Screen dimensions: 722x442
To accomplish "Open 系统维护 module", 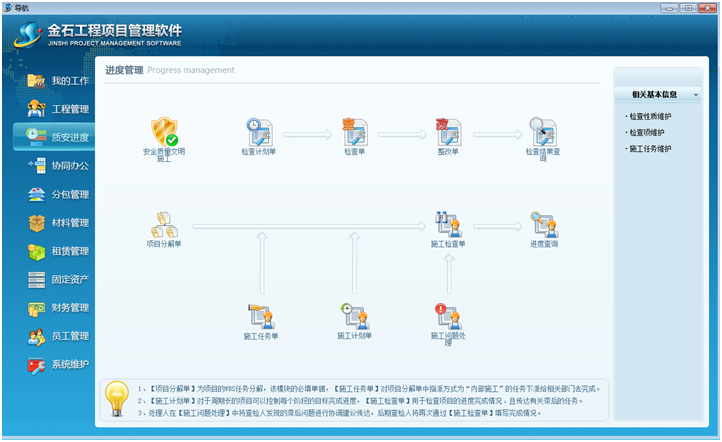I will pyautogui.click(x=58, y=365).
